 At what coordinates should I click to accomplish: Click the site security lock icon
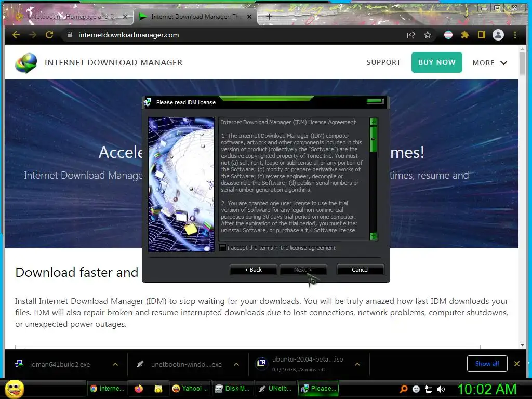click(70, 35)
